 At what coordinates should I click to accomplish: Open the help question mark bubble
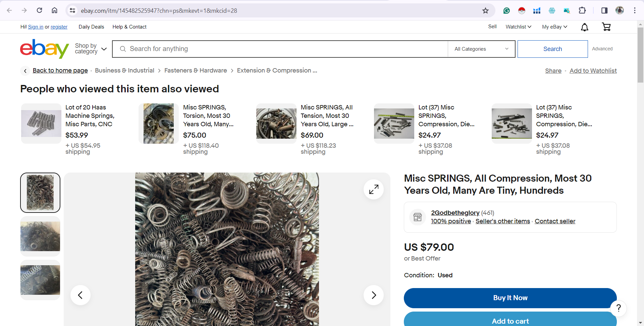coord(619,308)
